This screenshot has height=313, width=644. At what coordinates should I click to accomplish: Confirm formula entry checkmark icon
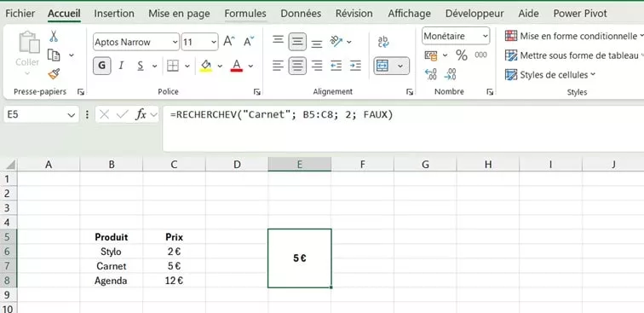point(122,115)
